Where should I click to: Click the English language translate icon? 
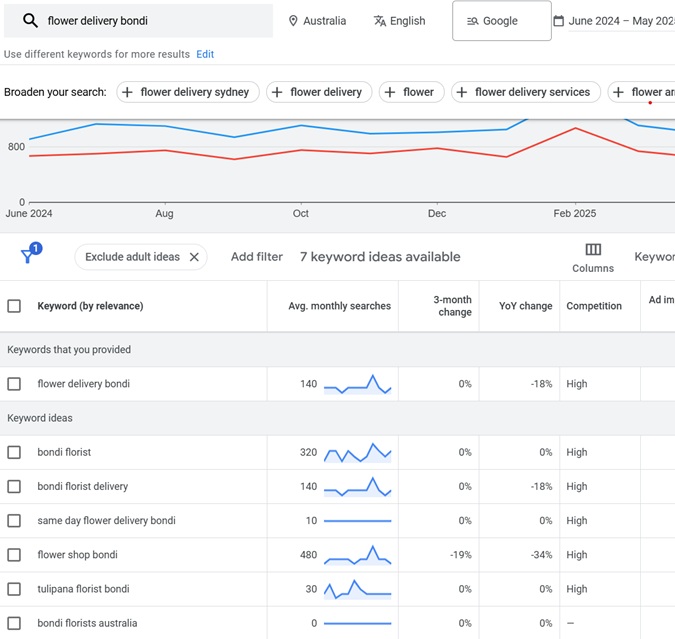point(380,21)
